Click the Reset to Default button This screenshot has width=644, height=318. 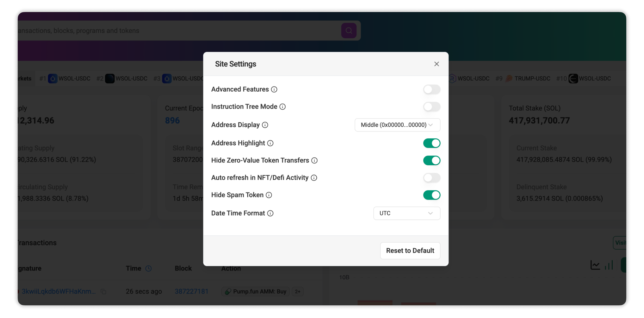point(410,251)
